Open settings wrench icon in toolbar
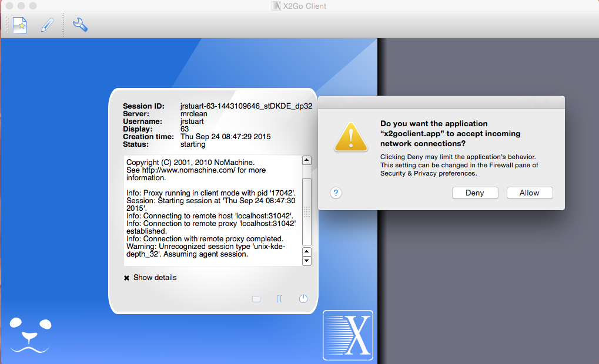Screen dimensions: 599x364 point(80,25)
